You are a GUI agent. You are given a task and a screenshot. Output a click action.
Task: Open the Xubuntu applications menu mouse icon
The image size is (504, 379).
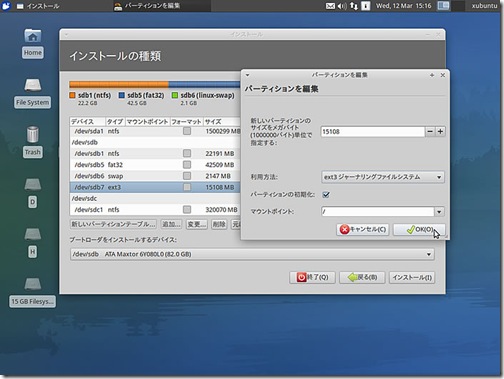click(6, 6)
